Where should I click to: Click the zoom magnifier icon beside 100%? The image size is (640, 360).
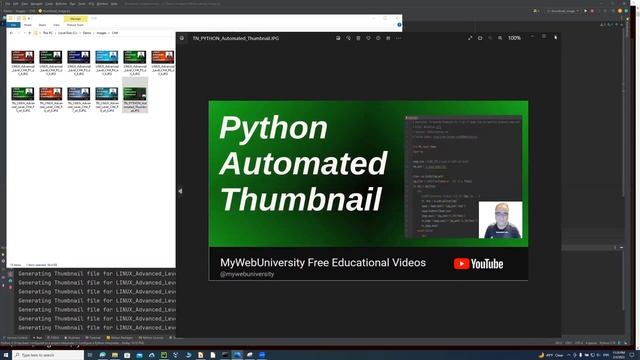click(x=500, y=38)
